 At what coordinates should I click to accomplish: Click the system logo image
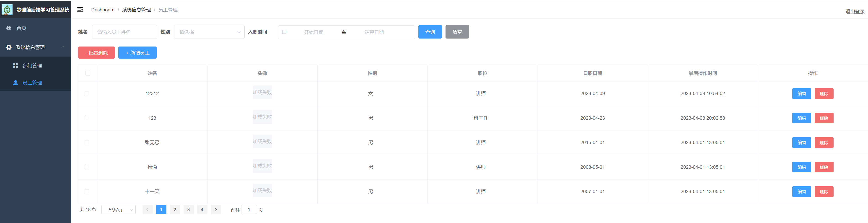click(7, 10)
